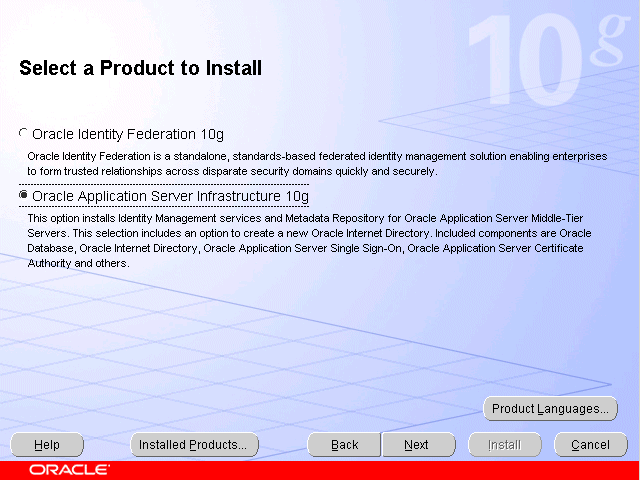The image size is (640, 480).
Task: Select Oracle Identity Federation 10g radio button
Action: click(x=23, y=133)
